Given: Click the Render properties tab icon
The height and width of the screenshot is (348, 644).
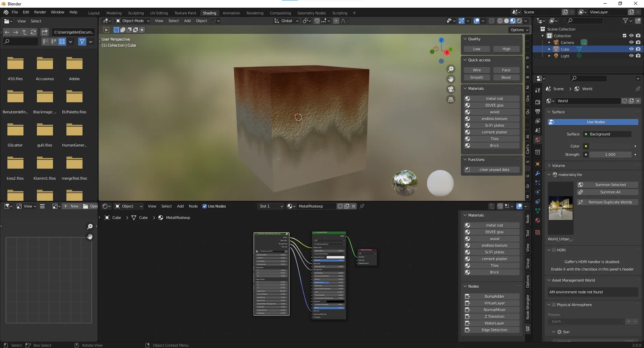Looking at the screenshot, I should click(x=538, y=102).
